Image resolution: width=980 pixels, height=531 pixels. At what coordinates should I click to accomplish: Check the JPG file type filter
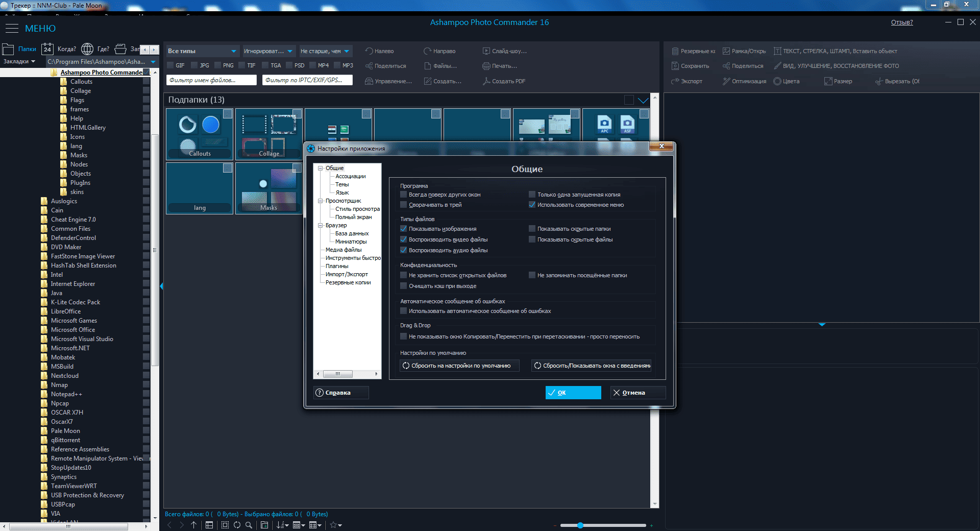[194, 65]
